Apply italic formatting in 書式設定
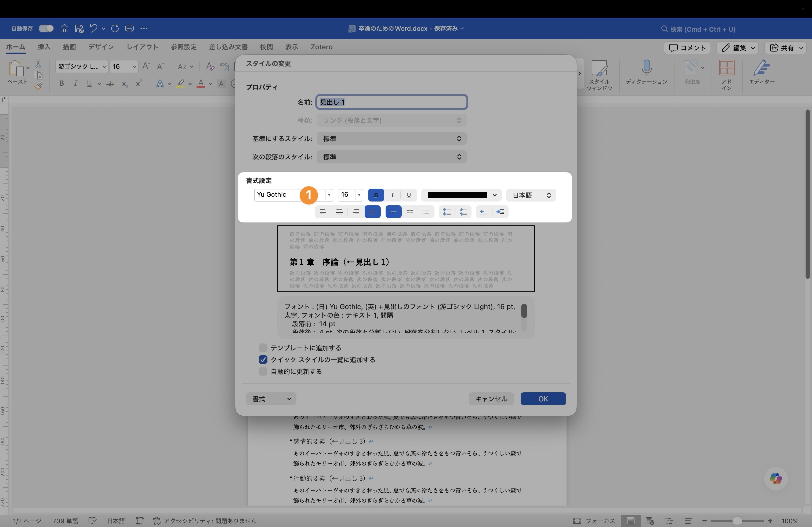This screenshot has width=812, height=527. (392, 195)
